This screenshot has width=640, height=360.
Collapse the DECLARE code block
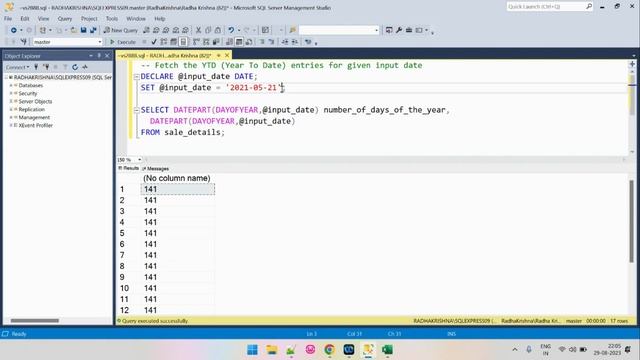[137, 77]
